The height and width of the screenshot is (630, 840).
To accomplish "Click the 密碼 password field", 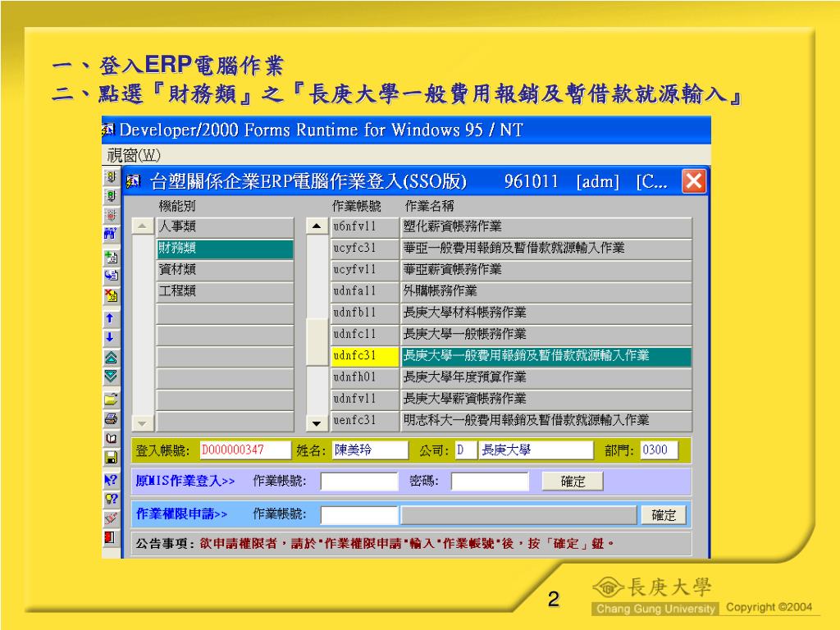I will pos(490,481).
